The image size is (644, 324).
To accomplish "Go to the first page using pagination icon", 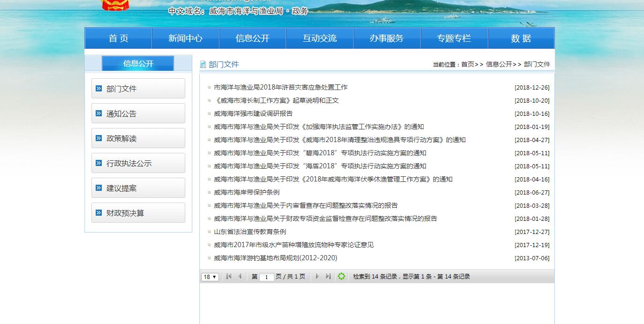I will (229, 277).
